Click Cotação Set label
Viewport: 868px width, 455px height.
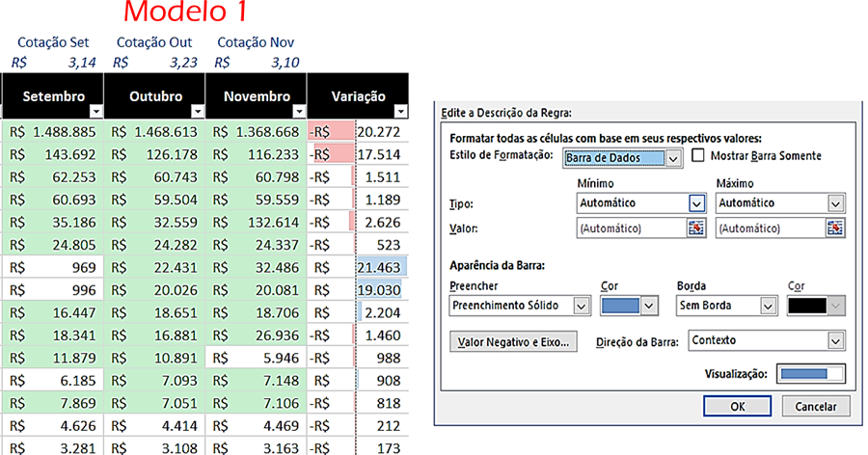(x=53, y=42)
